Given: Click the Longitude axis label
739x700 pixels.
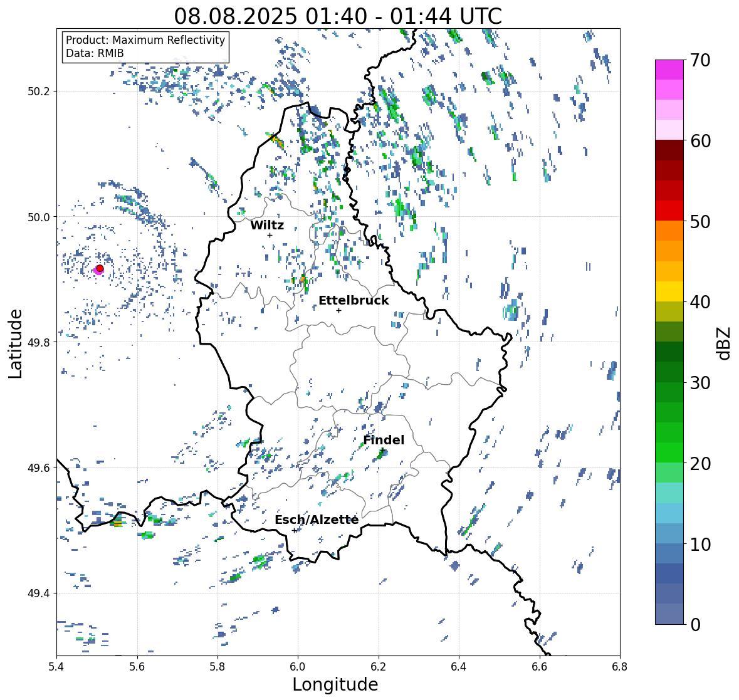Looking at the screenshot, I should 335,684.
